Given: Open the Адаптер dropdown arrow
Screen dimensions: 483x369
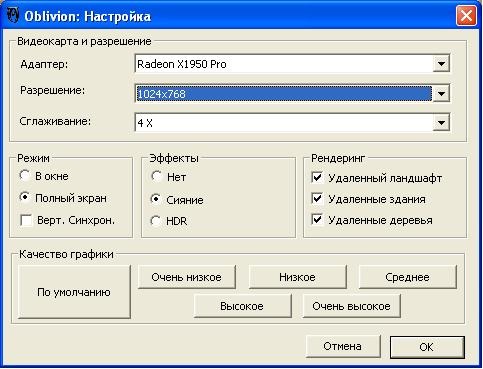Looking at the screenshot, I should tap(441, 63).
